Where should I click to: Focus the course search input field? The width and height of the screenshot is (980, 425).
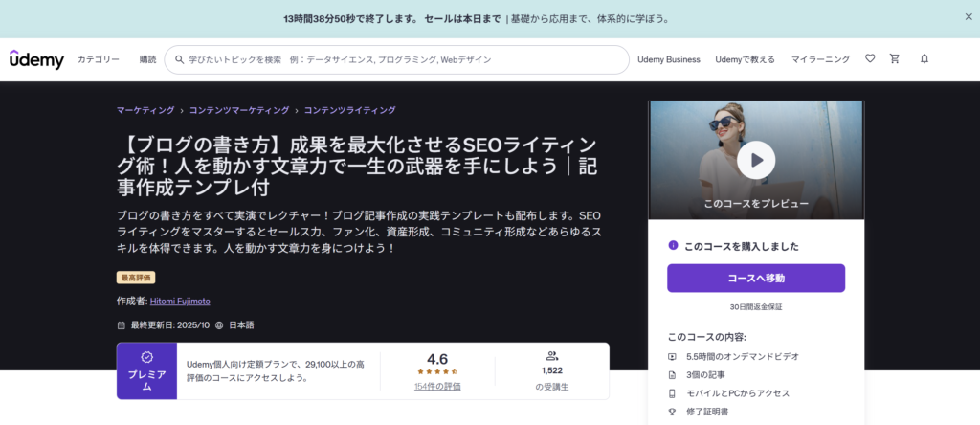click(396, 59)
